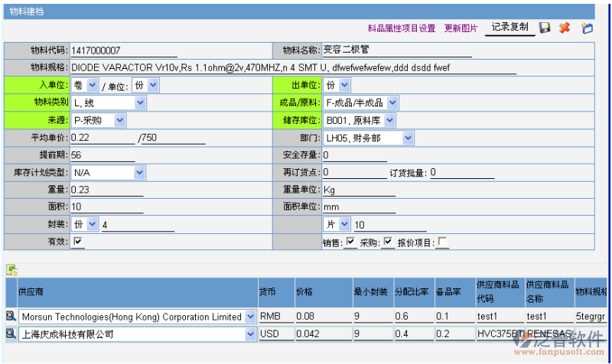
Task: Click the red X delete icon
Action: (565, 28)
